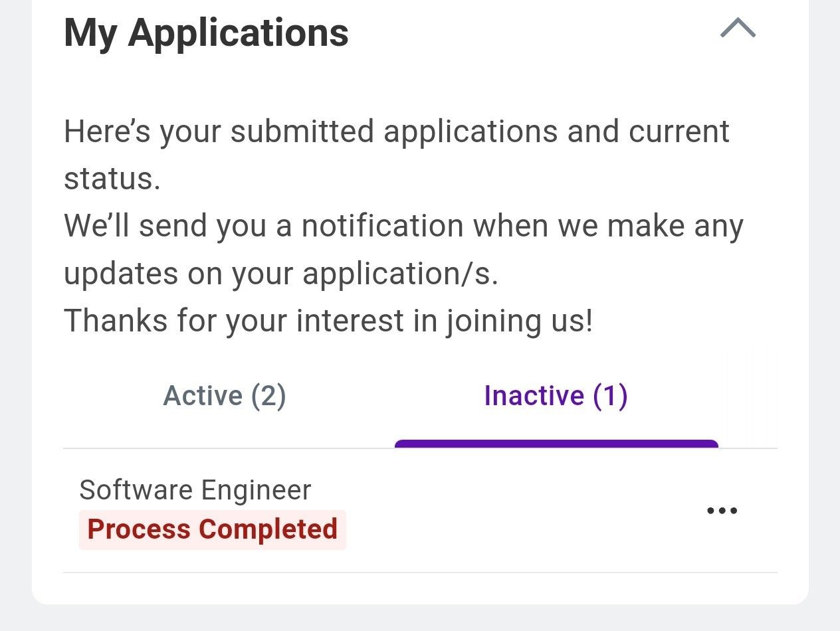The height and width of the screenshot is (631, 840).
Task: Select the Inactive (1) tab
Action: 556,396
